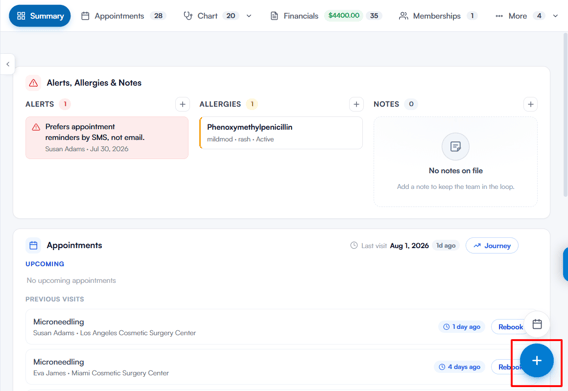
Task: Click the Appointments count badge 28
Action: 158,16
